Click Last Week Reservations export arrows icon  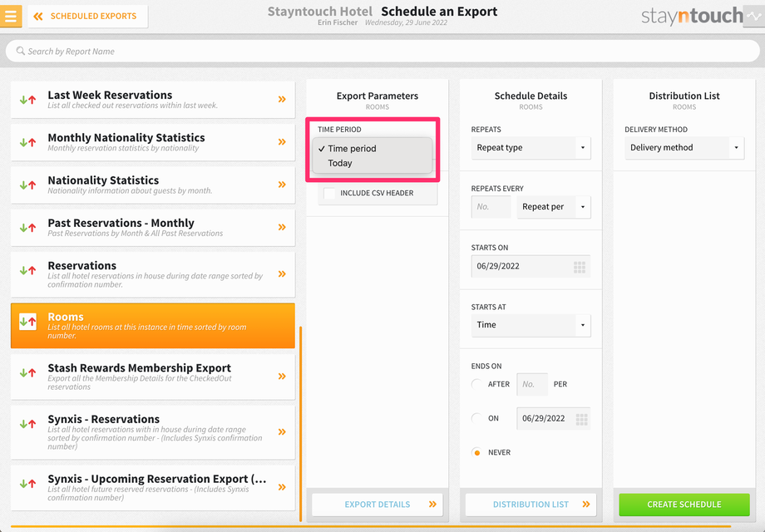tap(27, 100)
